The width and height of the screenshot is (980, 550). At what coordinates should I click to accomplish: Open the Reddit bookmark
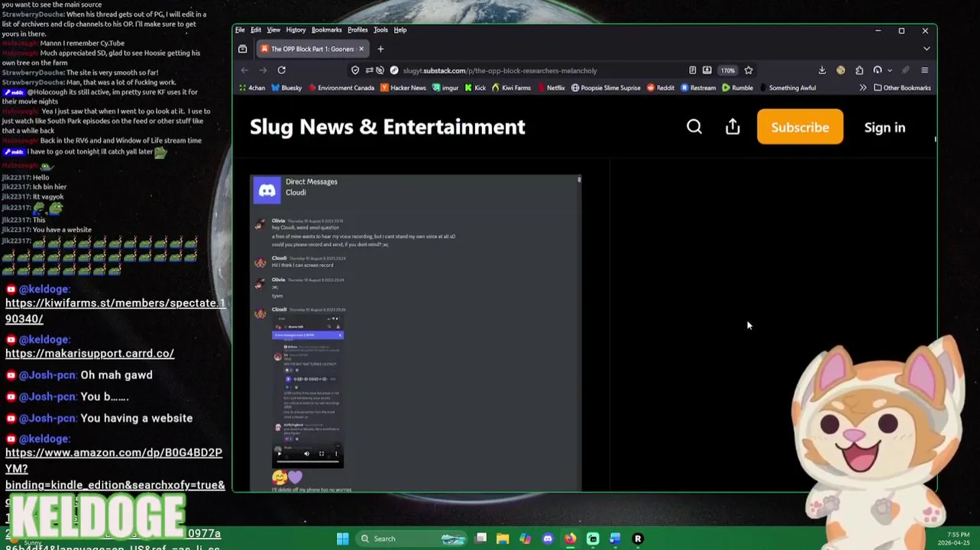tap(661, 88)
